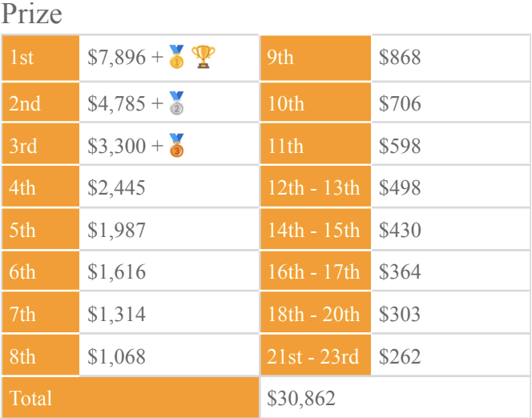The height and width of the screenshot is (418, 532).
Task: Click the $706 prize amount
Action: (400, 103)
